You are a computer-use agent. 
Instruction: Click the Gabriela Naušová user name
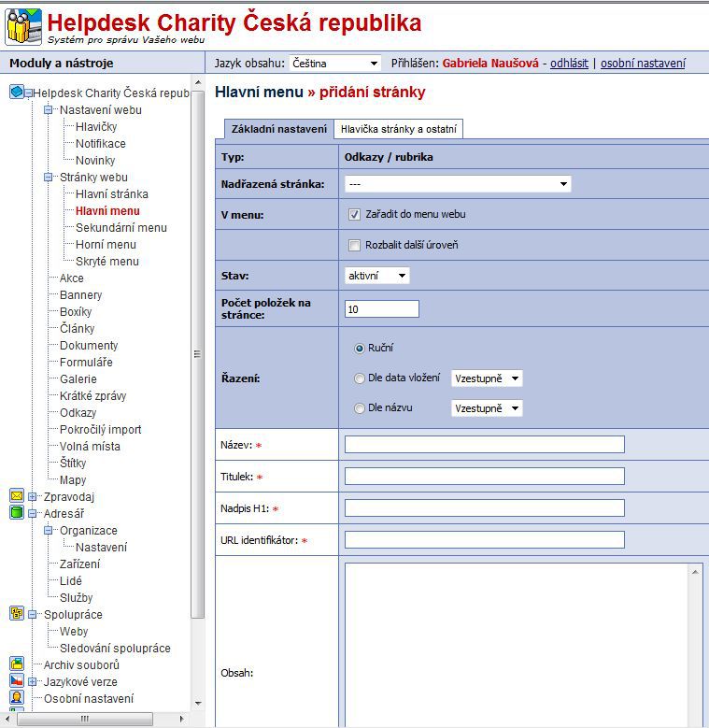490,64
